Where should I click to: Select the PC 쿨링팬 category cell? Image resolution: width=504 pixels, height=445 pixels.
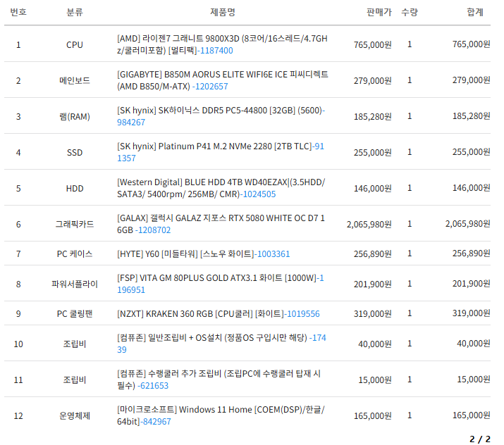click(75, 314)
